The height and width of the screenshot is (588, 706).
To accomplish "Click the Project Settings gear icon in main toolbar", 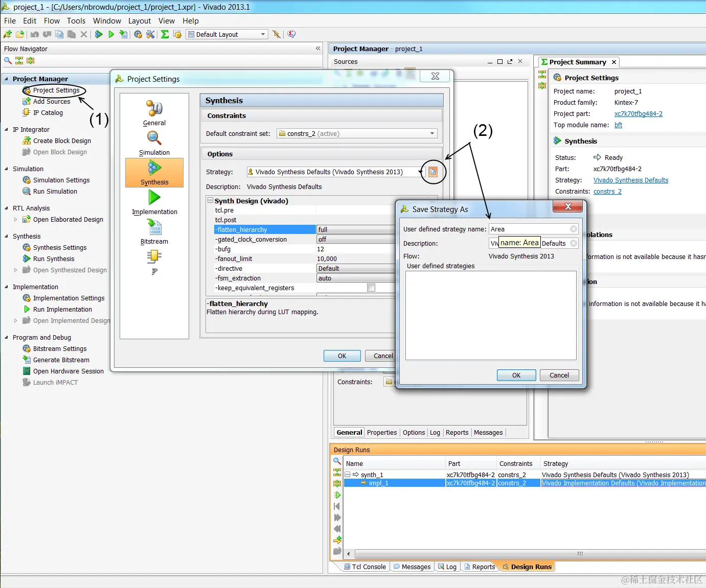I will [x=138, y=34].
